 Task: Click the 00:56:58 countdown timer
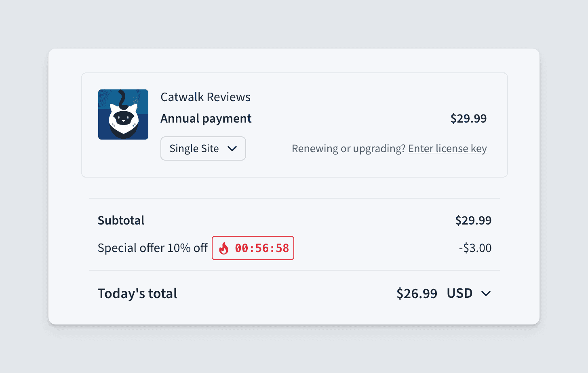[x=262, y=248]
